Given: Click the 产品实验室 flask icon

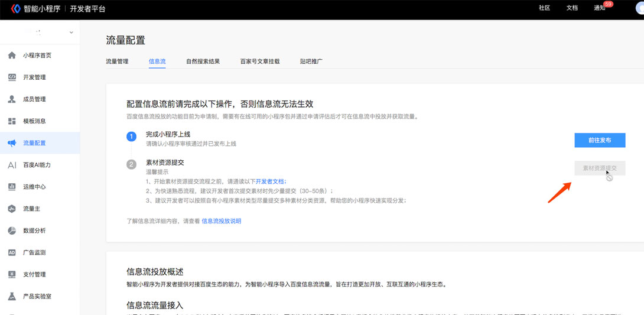Looking at the screenshot, I should (x=12, y=296).
